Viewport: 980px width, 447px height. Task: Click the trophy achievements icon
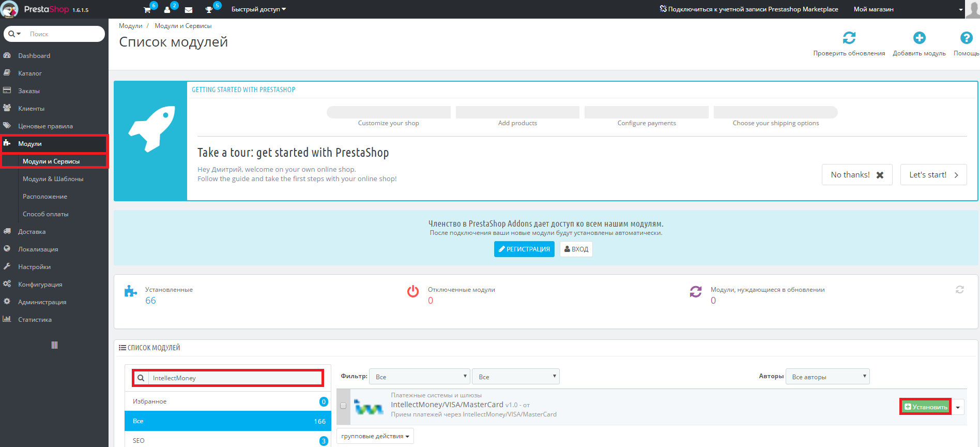coord(209,10)
